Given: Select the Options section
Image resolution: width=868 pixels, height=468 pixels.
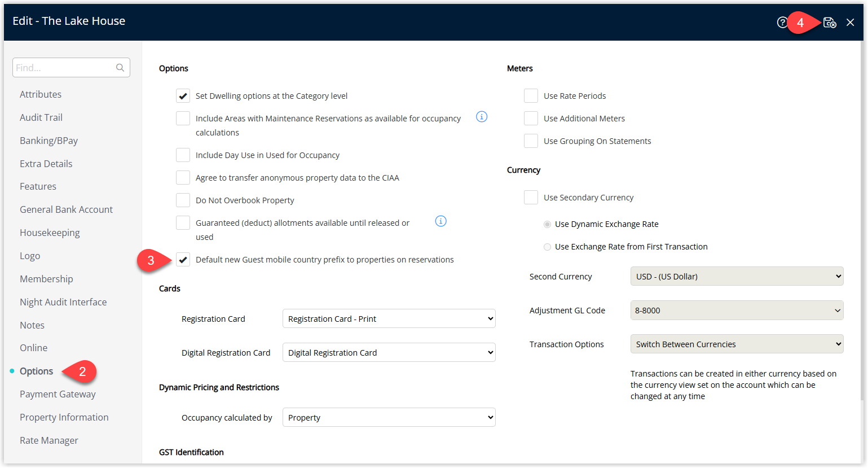Looking at the screenshot, I should (36, 371).
